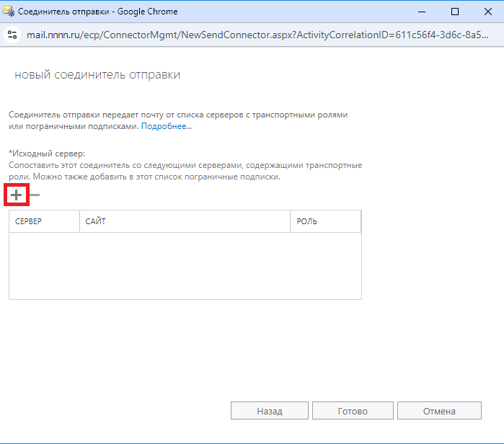Screen dimensions: 504x444
Task: Click the новый соединитель отправки heading
Action: 97,74
